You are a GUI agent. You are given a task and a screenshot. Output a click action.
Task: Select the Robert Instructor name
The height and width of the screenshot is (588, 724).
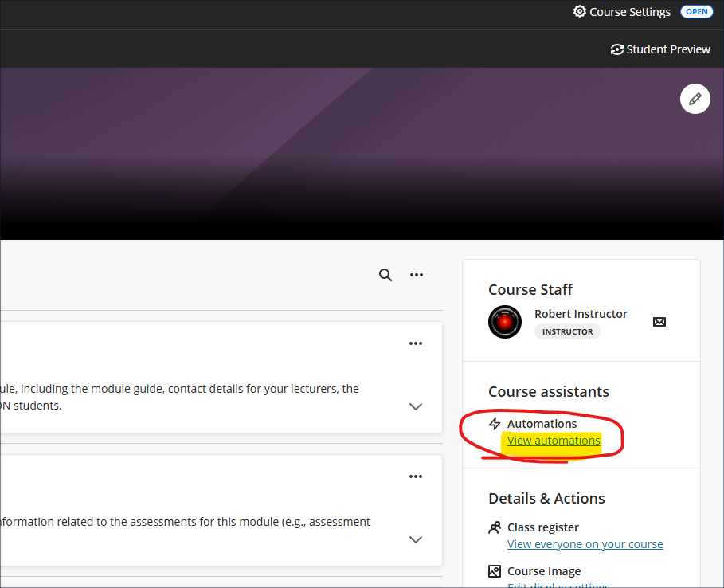[581, 314]
